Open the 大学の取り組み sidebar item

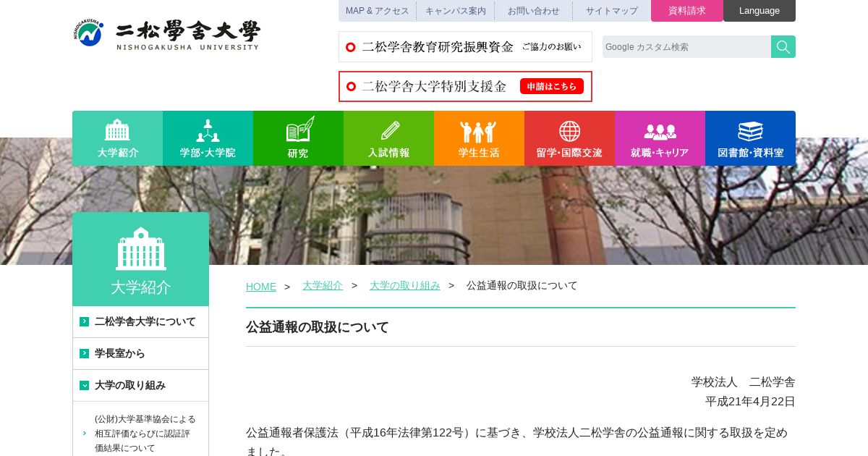pos(141,385)
